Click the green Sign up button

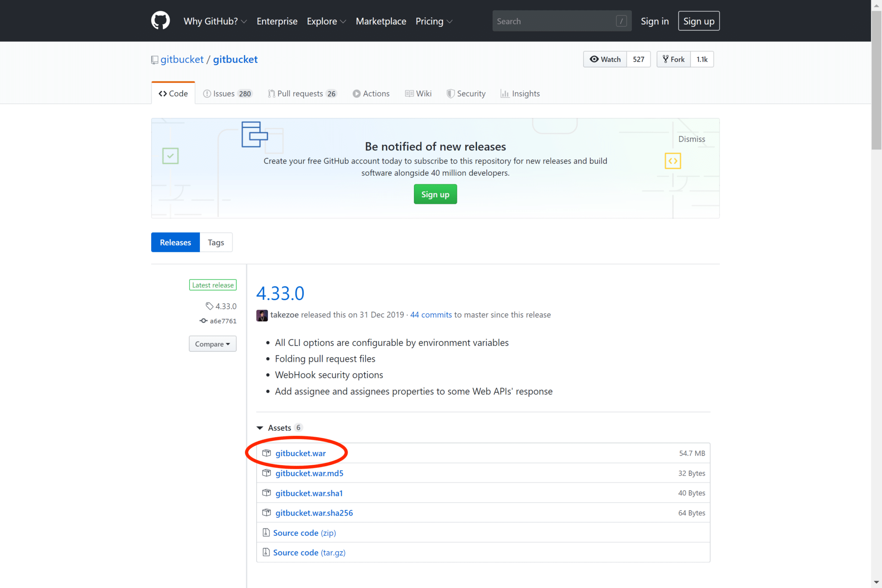pyautogui.click(x=435, y=194)
